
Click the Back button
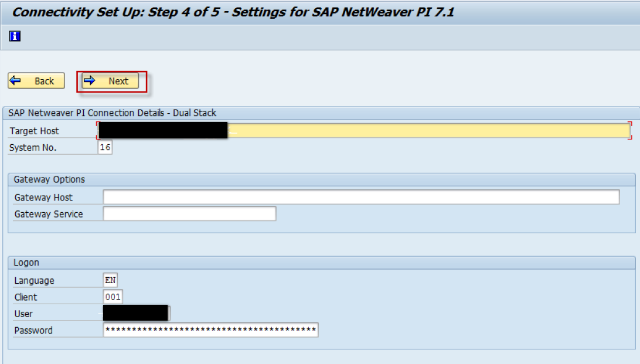pos(36,81)
